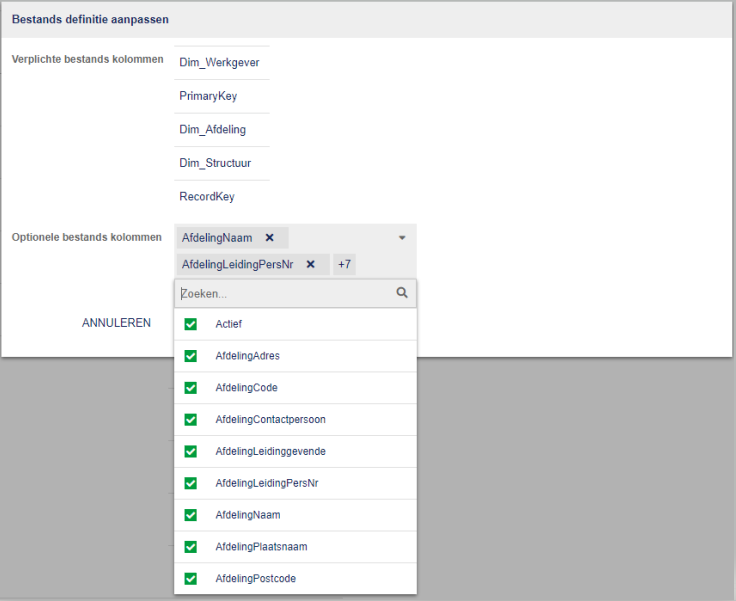
Task: Remove the AfdelingNaam chip
Action: point(269,238)
